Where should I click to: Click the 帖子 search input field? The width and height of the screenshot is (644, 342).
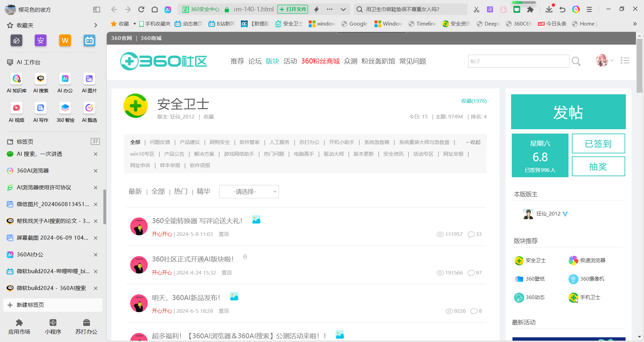tap(518, 61)
